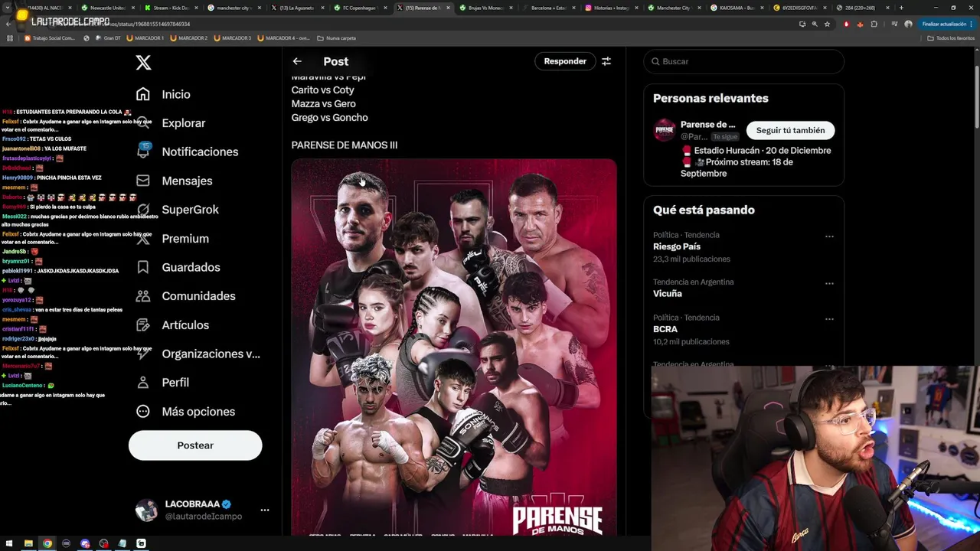
Task: Go back using the Post arrow
Action: (x=297, y=61)
